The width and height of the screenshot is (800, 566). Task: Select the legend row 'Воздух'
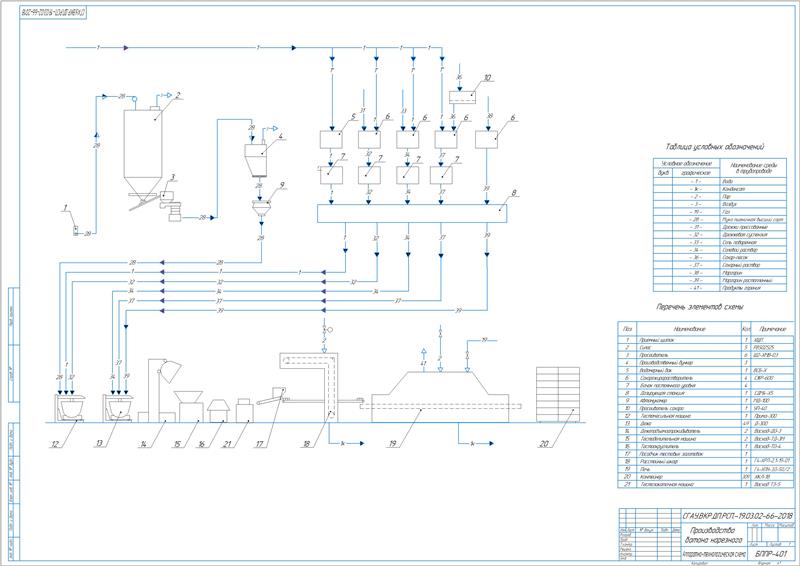point(720,204)
